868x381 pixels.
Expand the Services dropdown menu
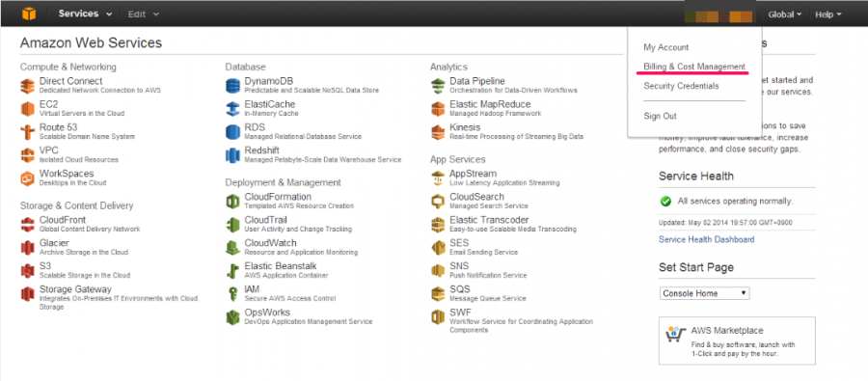pos(85,14)
